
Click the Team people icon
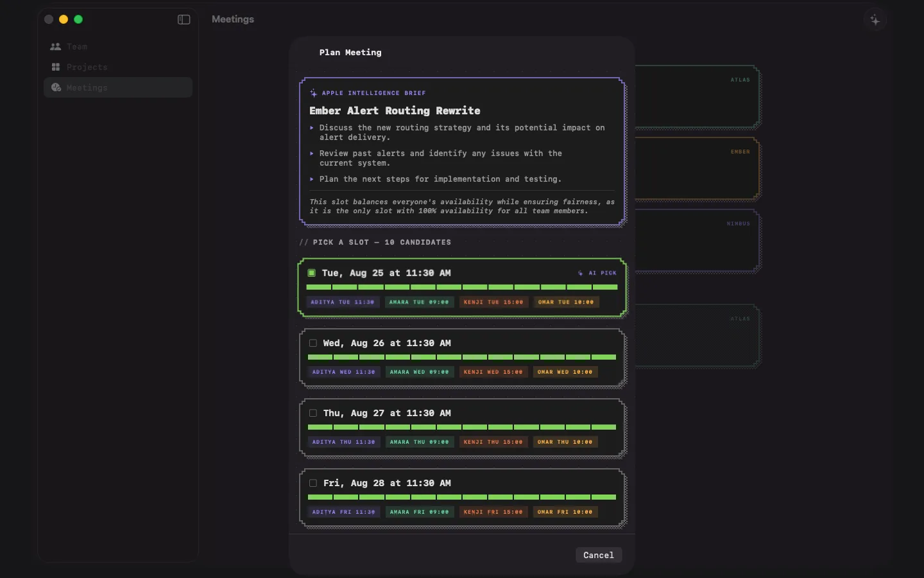click(x=56, y=47)
